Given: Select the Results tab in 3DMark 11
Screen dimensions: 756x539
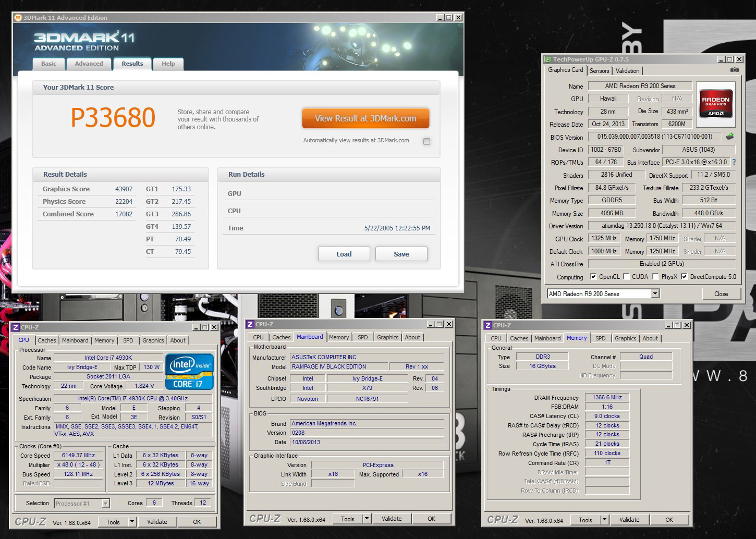Looking at the screenshot, I should [132, 64].
